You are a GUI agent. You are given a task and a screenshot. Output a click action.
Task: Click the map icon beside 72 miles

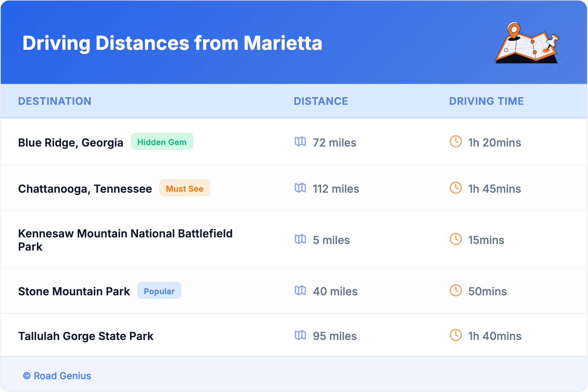(x=300, y=141)
